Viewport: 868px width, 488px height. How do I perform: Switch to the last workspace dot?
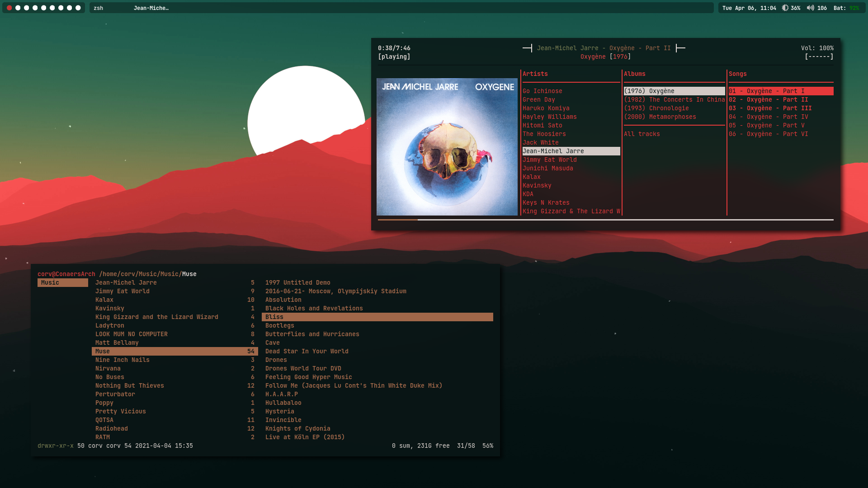tap(78, 8)
